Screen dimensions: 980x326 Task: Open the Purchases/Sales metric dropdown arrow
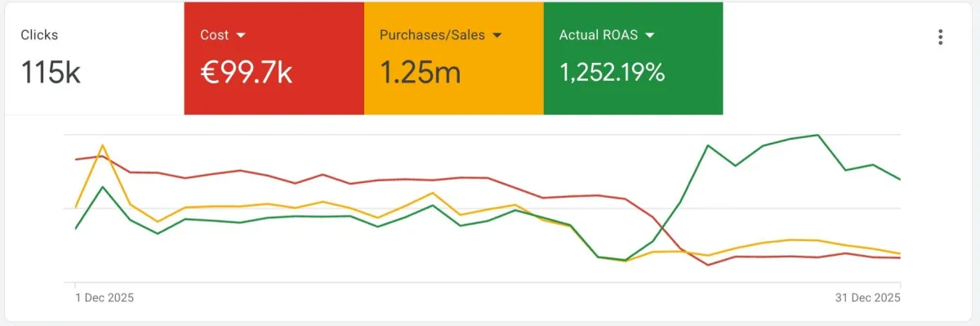pyautogui.click(x=497, y=36)
